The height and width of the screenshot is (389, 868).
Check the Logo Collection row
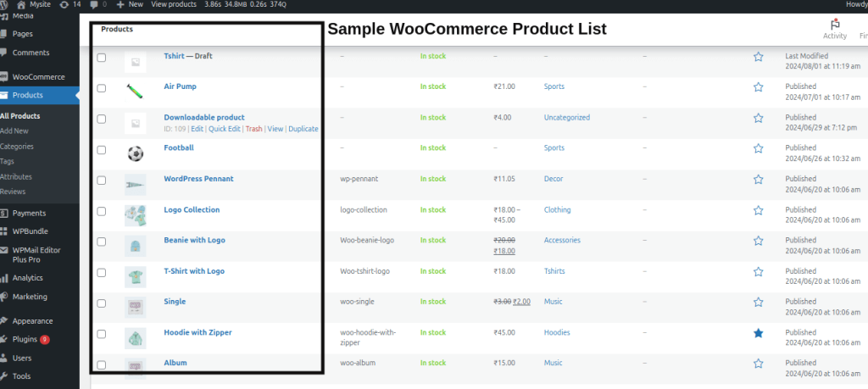(102, 211)
